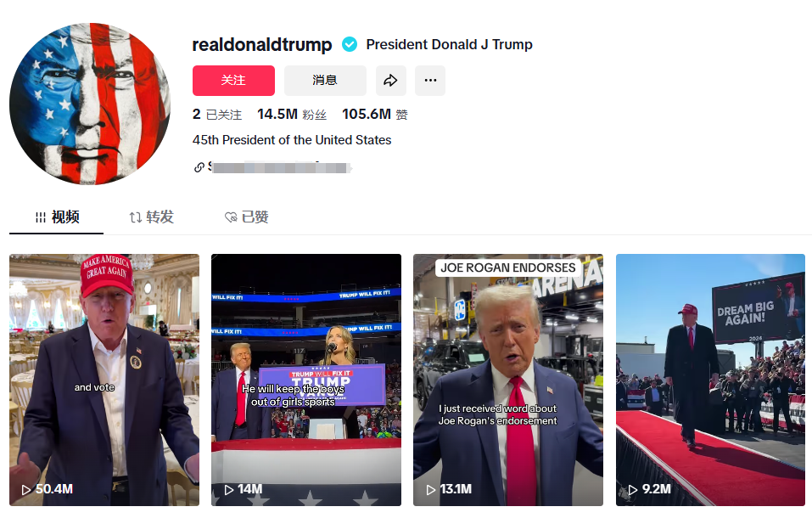Click the play icon on 9.2M video
The height and width of the screenshot is (518, 812).
pos(632,489)
